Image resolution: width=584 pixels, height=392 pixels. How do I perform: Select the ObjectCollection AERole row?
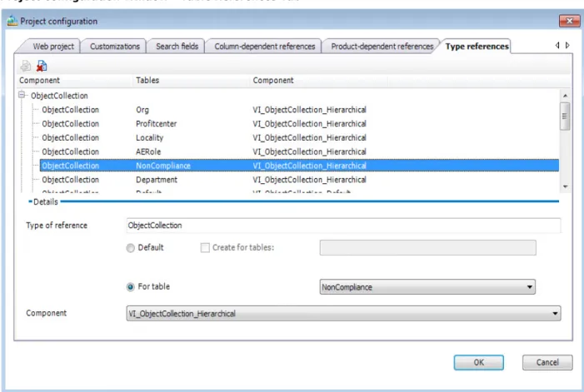(299, 152)
